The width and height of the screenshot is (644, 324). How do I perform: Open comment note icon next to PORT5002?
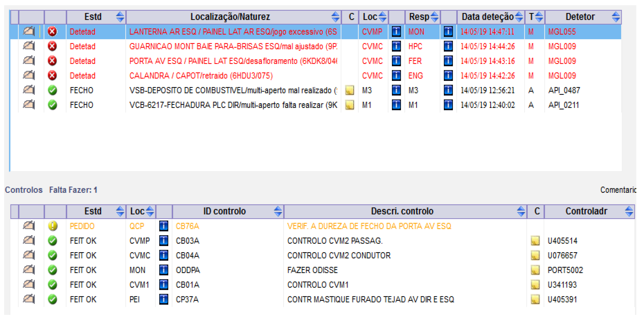pyautogui.click(x=535, y=270)
